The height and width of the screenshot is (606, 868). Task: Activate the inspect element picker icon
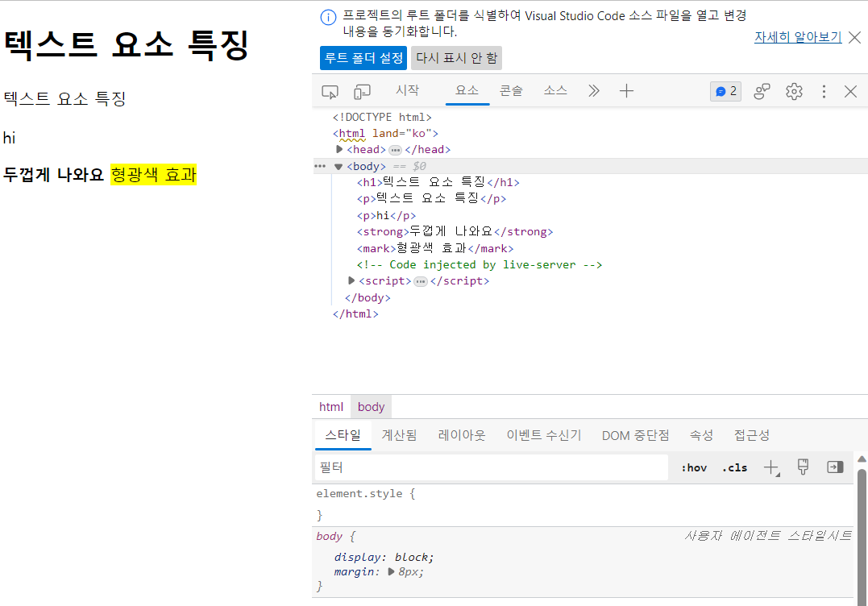click(330, 91)
